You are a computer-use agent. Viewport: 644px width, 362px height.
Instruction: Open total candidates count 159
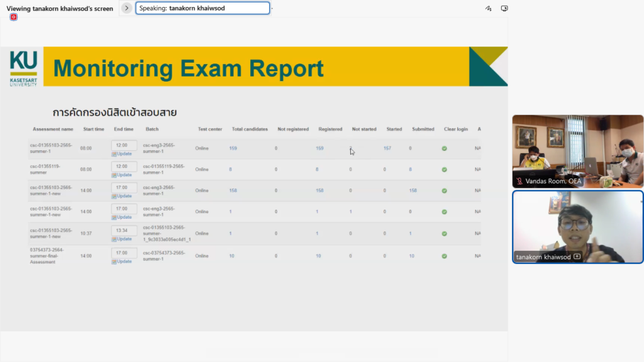point(233,148)
